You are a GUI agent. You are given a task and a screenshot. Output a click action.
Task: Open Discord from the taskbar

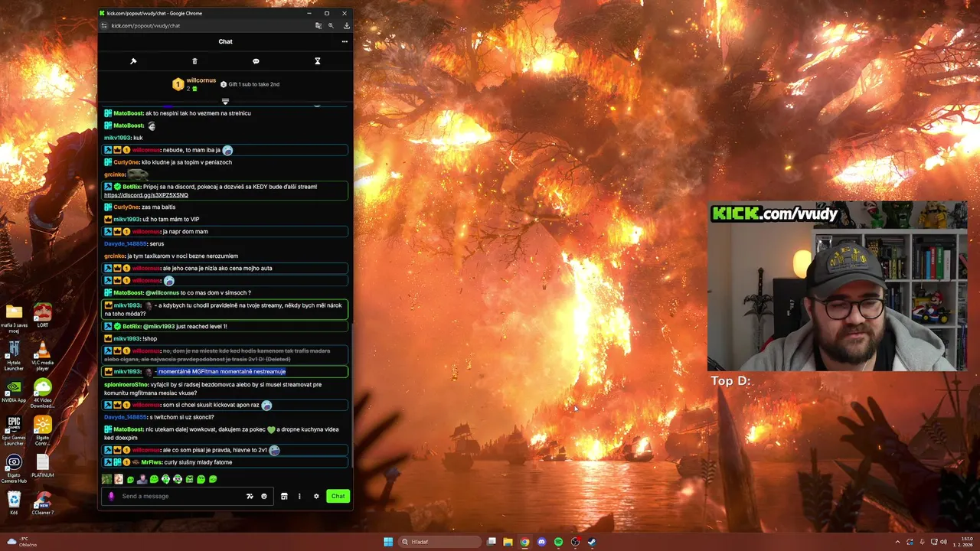click(x=541, y=542)
